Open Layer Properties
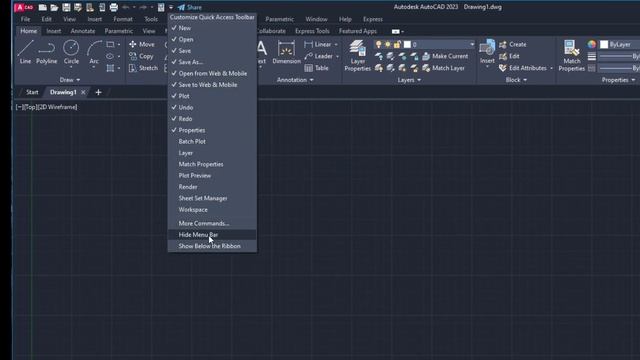 [x=358, y=56]
